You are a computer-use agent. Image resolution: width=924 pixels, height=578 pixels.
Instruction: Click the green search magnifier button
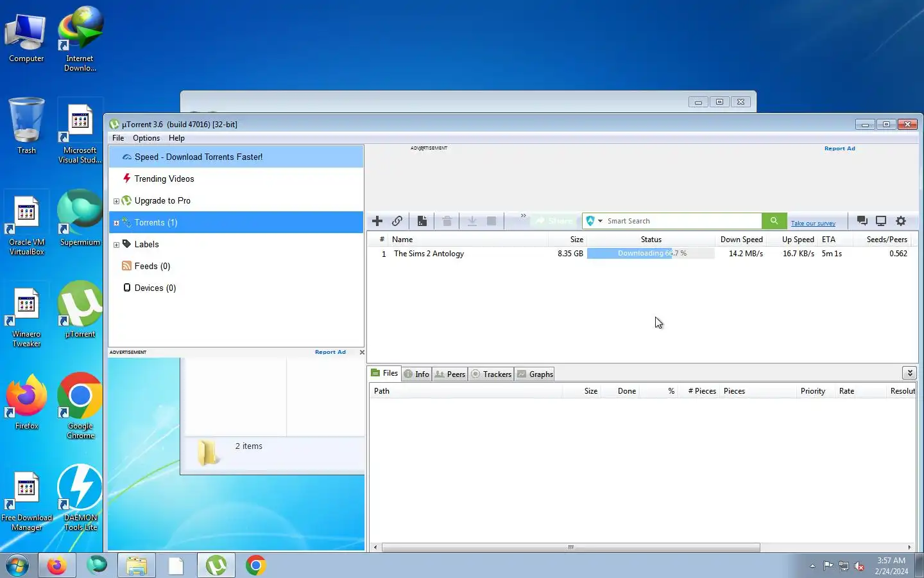coord(774,221)
